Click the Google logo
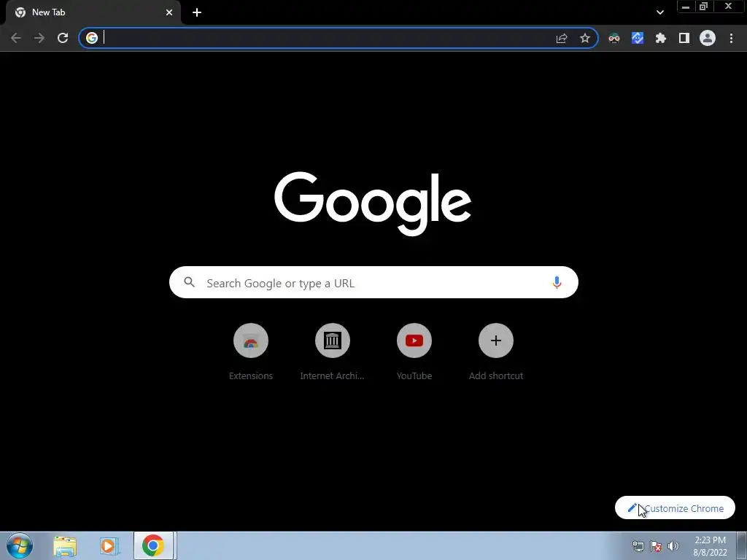The image size is (747, 560). (373, 204)
